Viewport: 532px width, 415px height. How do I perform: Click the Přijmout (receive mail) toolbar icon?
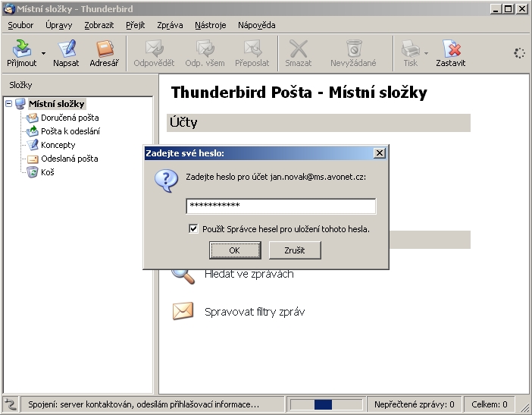(21, 49)
